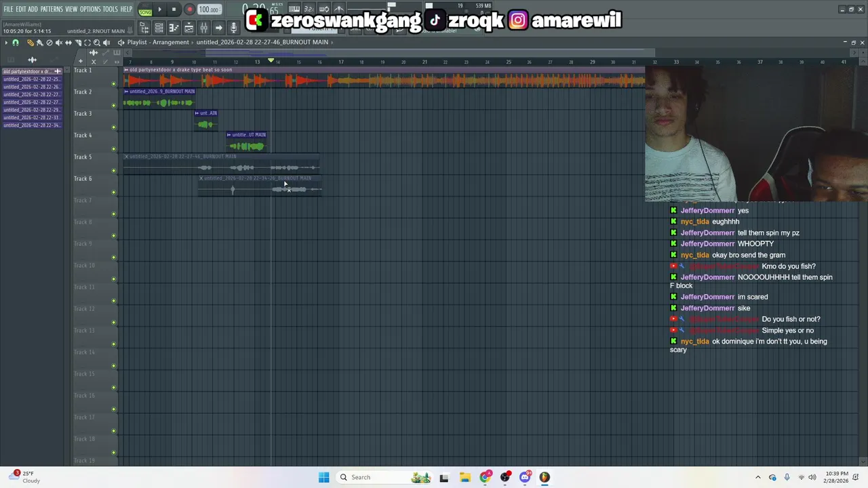This screenshot has height=488, width=868.
Task: Open Windows Start menu
Action: pyautogui.click(x=323, y=477)
